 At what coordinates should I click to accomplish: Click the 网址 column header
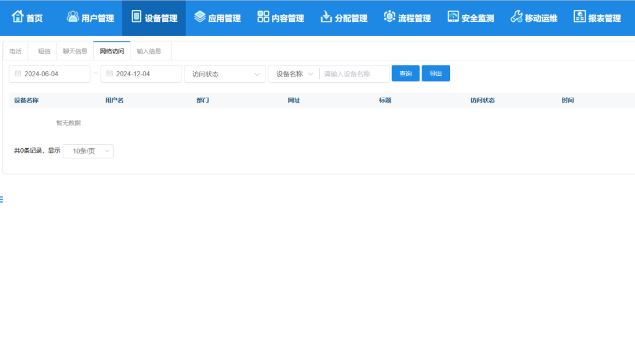click(294, 100)
